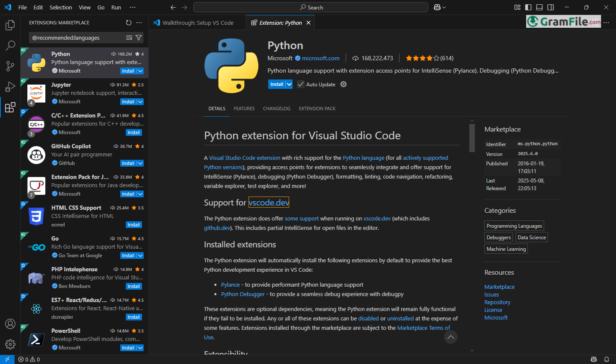
Task: Open the Accounts icon in activity bar
Action: point(10,324)
